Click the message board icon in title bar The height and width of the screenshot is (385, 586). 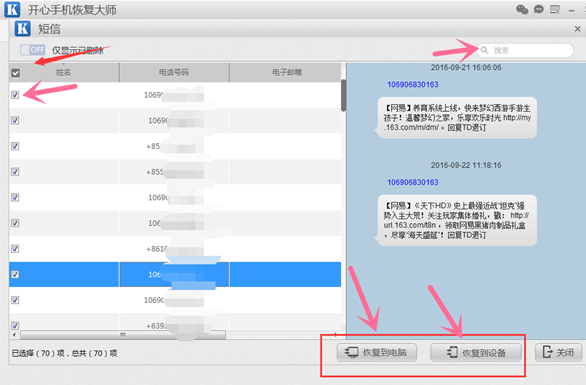[555, 9]
